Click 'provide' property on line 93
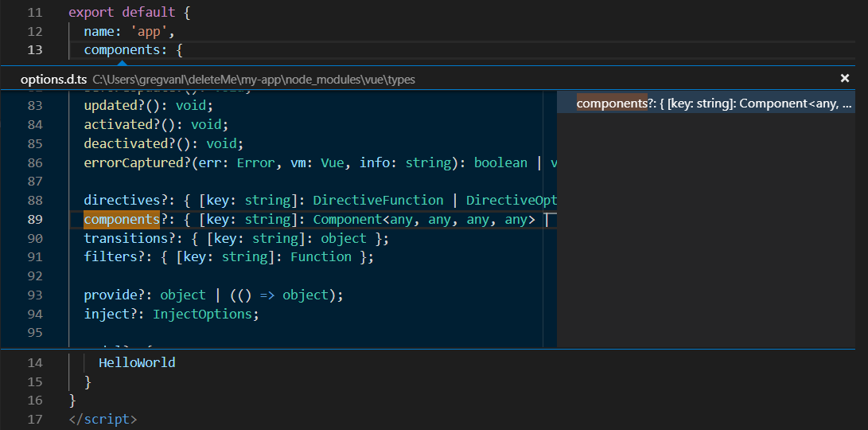The image size is (868, 430). pyautogui.click(x=111, y=295)
